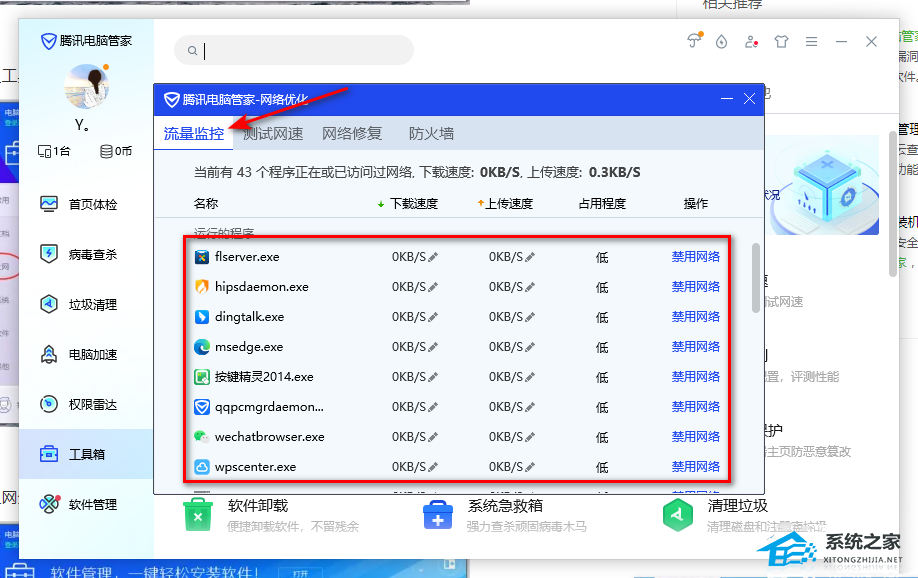Edit upload speed limit for flserver.exe
Image resolution: width=918 pixels, height=578 pixels.
[530, 256]
